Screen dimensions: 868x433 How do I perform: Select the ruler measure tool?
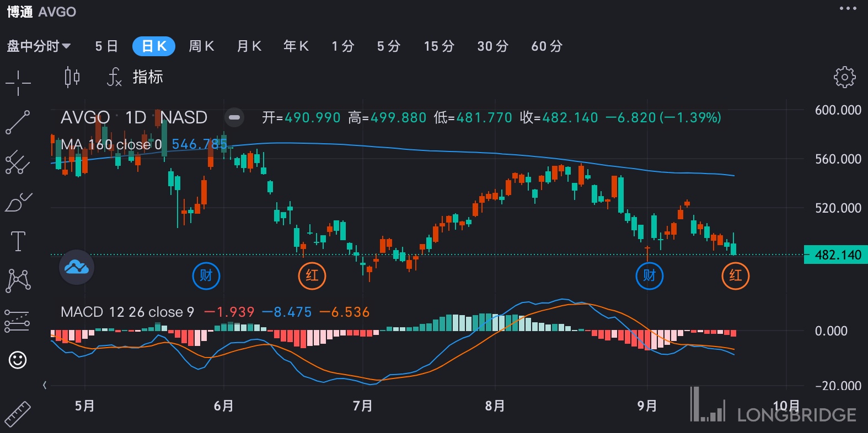[x=18, y=413]
